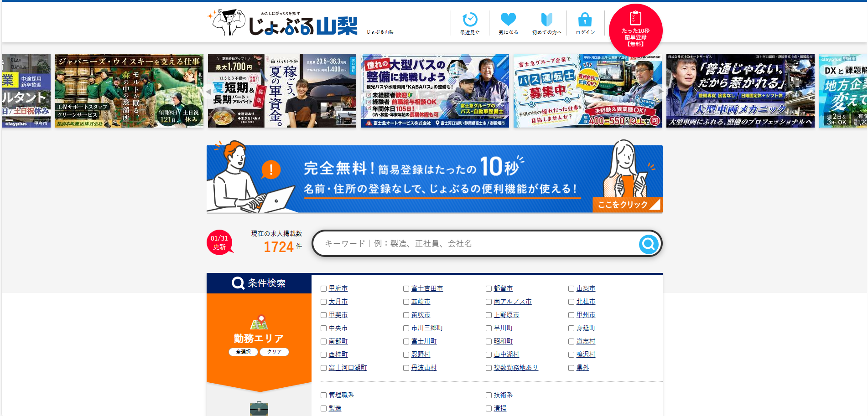Click the heart favorites (気になる) icon
The image size is (868, 416).
(x=508, y=20)
